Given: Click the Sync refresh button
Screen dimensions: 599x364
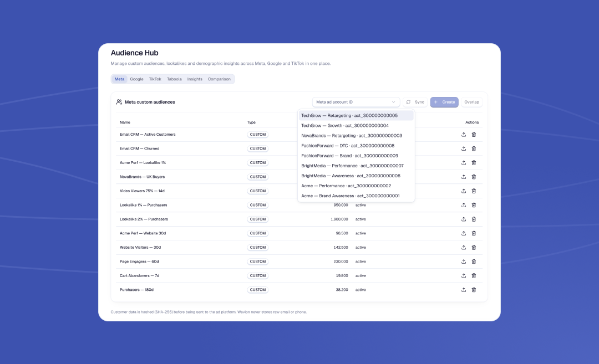Looking at the screenshot, I should click(x=415, y=102).
